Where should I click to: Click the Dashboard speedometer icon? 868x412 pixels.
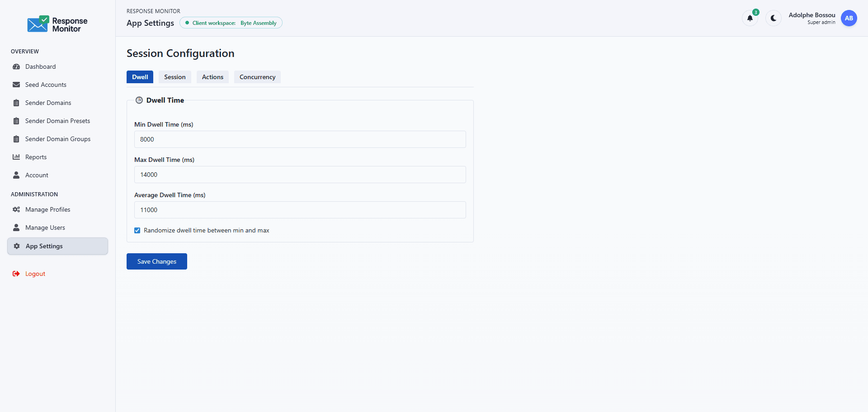16,66
